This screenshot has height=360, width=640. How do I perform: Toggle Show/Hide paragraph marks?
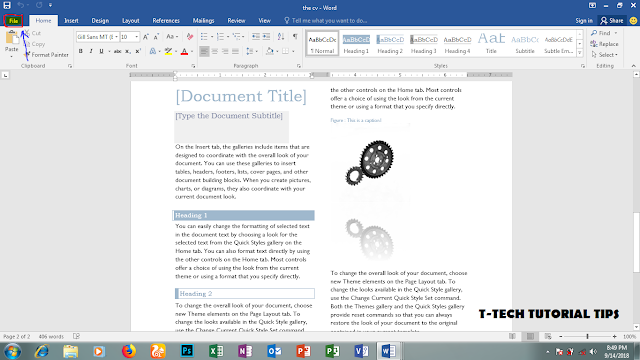click(295, 37)
